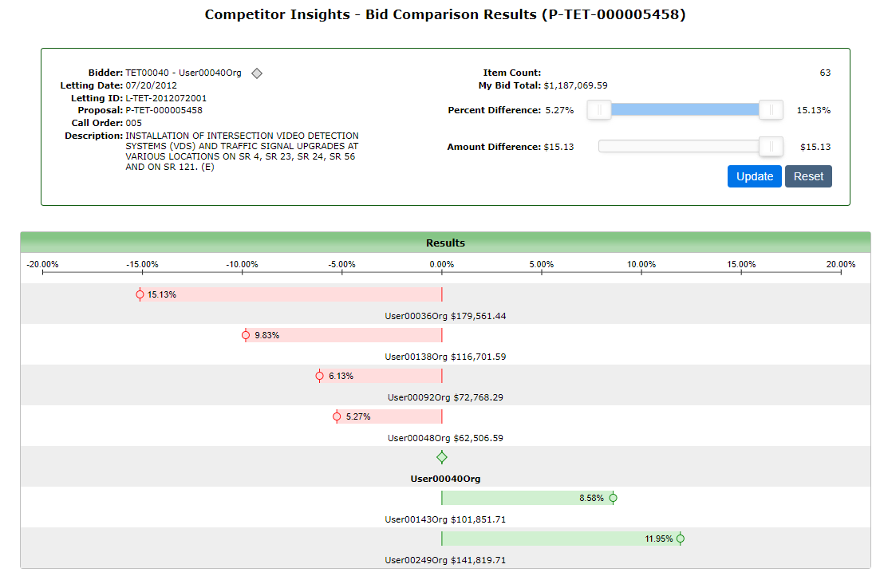Viewport: 880px width, 588px height.
Task: Click the Amount Difference slider track
Action: [678, 147]
